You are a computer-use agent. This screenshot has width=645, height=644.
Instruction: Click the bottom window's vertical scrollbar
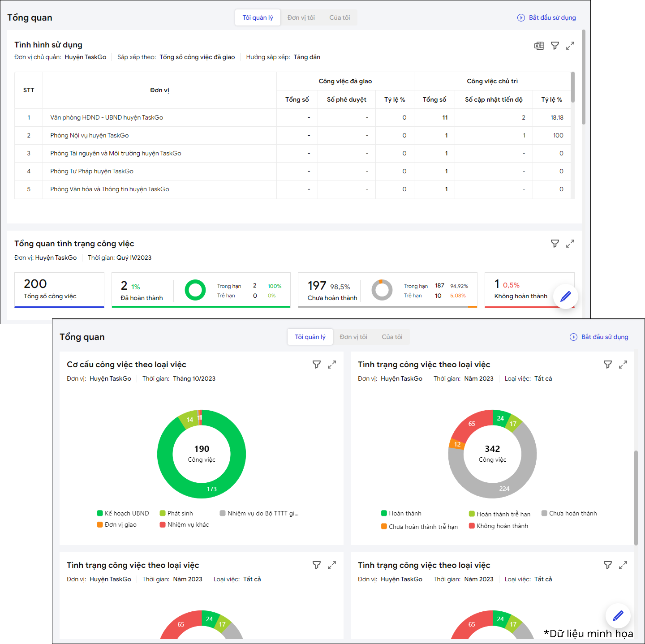pos(636,498)
